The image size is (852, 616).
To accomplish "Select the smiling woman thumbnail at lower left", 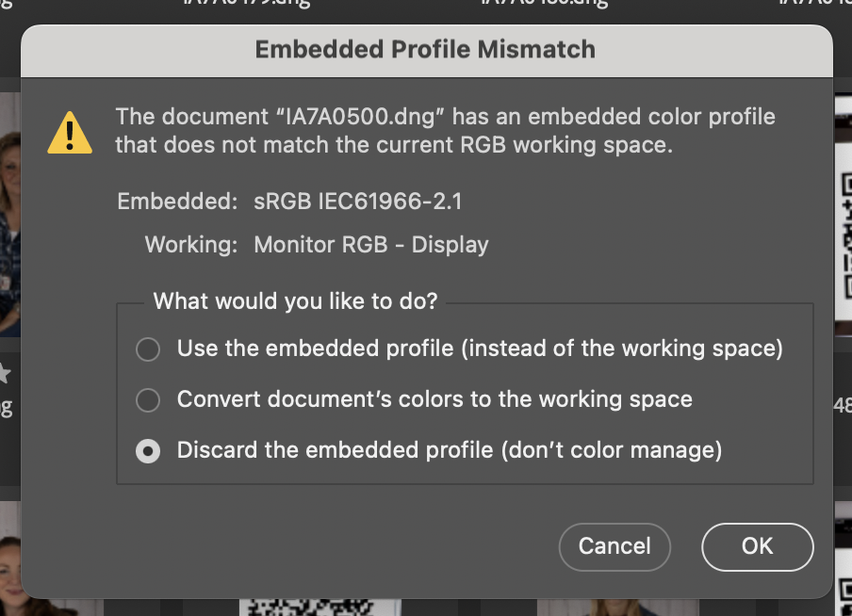I will pos(11,559).
